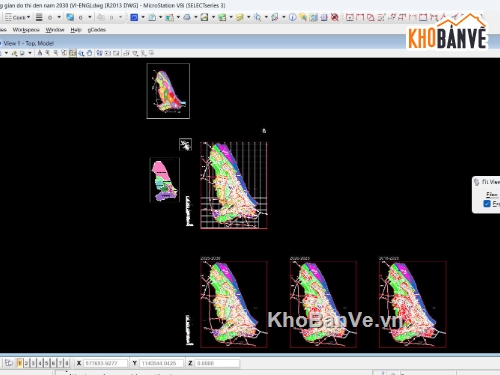Toggle the checkbox in the Fit View panel

pyautogui.click(x=487, y=203)
